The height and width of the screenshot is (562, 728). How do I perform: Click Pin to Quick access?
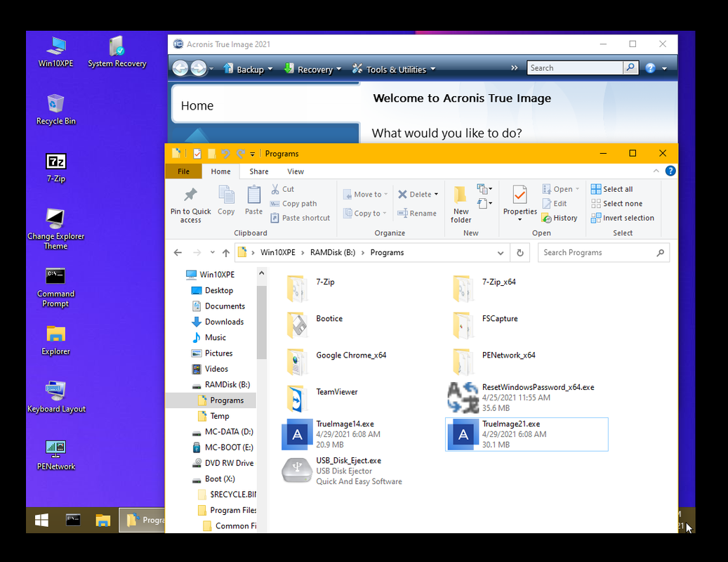click(x=190, y=206)
